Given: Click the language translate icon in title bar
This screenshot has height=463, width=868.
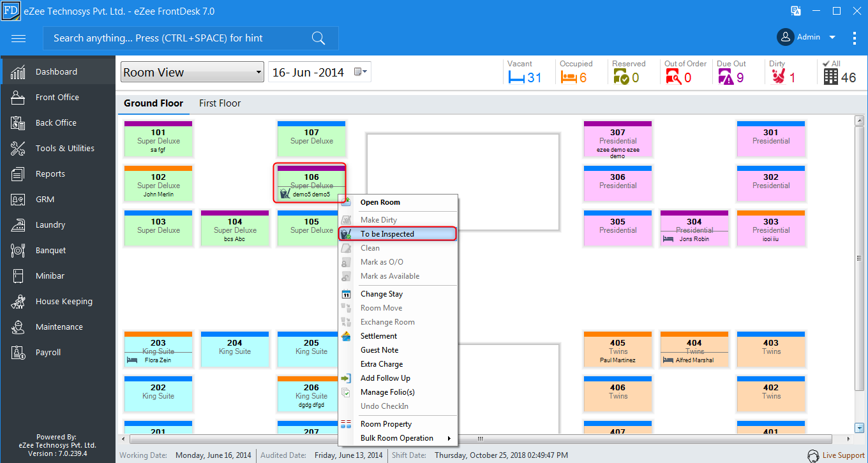Looking at the screenshot, I should (x=796, y=11).
